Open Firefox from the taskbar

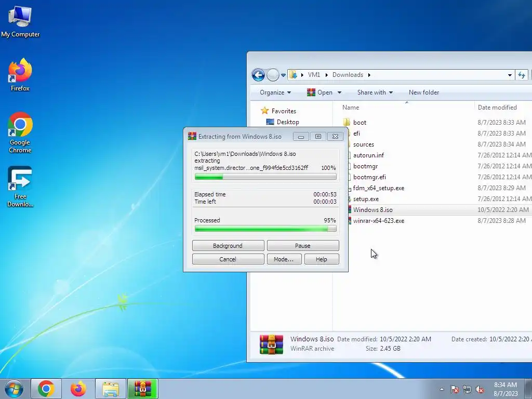78,389
